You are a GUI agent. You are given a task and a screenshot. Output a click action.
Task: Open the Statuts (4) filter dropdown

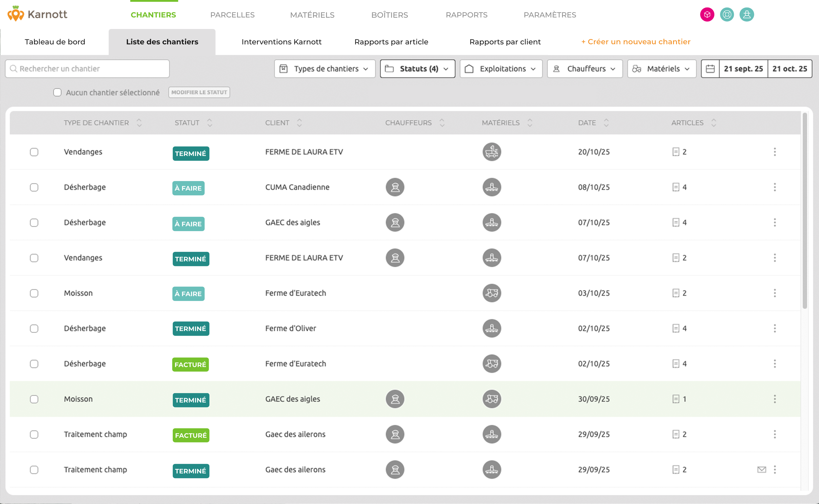click(x=417, y=69)
